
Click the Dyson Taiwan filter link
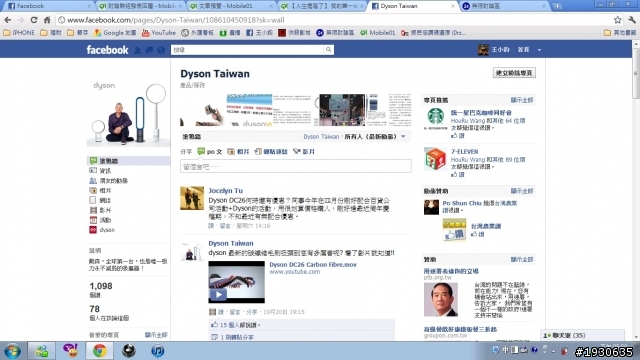tap(321, 137)
